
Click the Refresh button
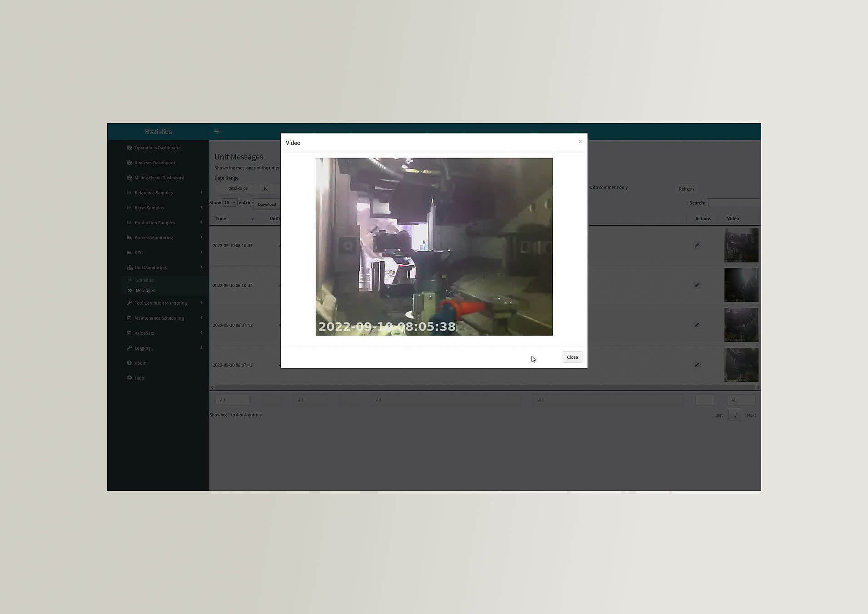point(686,189)
